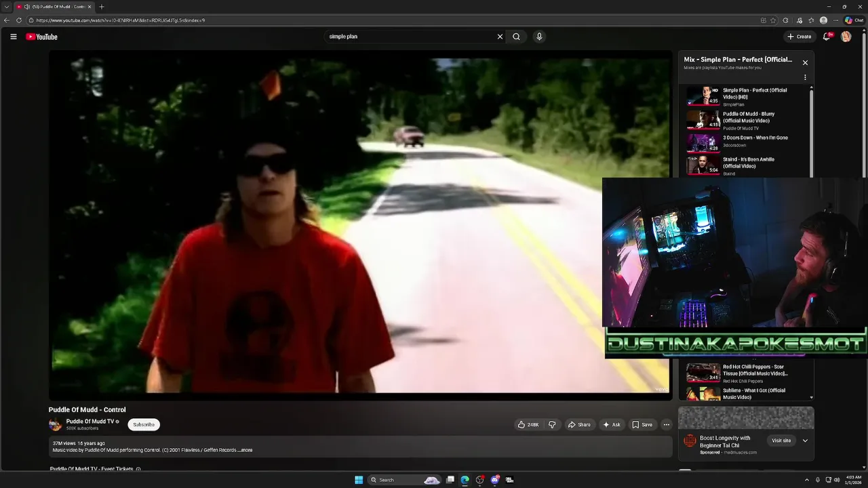The image size is (868, 488).
Task: Open the Favorites list
Action: pos(811,20)
